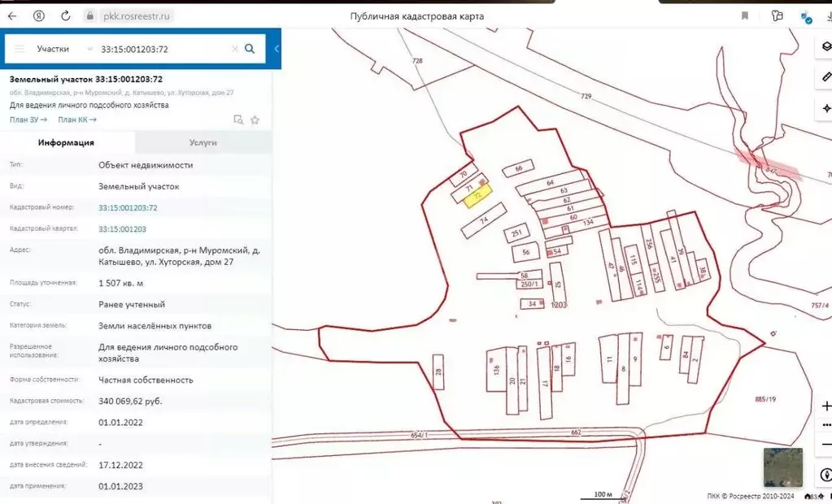Select the Информация tab

pyautogui.click(x=66, y=142)
